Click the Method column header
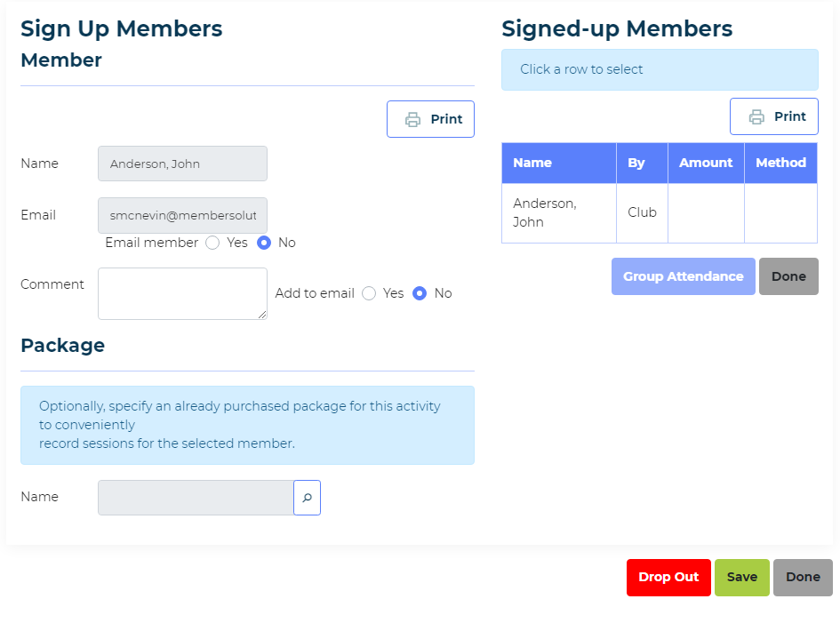The height and width of the screenshot is (639, 840). (x=780, y=163)
